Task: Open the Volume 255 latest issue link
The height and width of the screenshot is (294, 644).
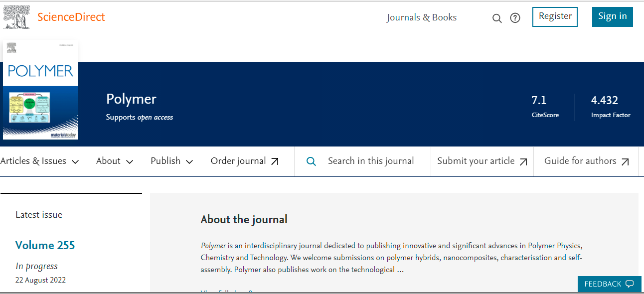Action: point(45,245)
